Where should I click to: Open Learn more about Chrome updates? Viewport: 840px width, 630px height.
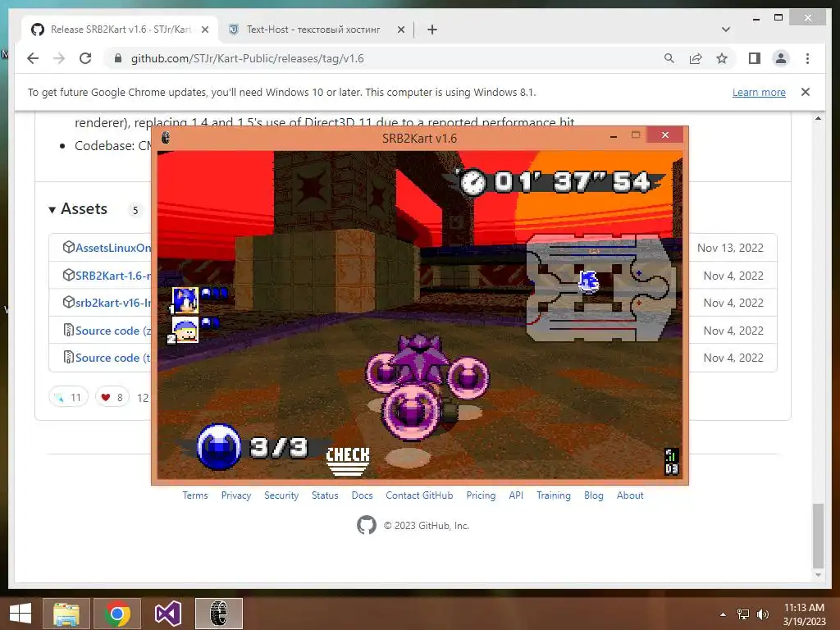click(759, 92)
